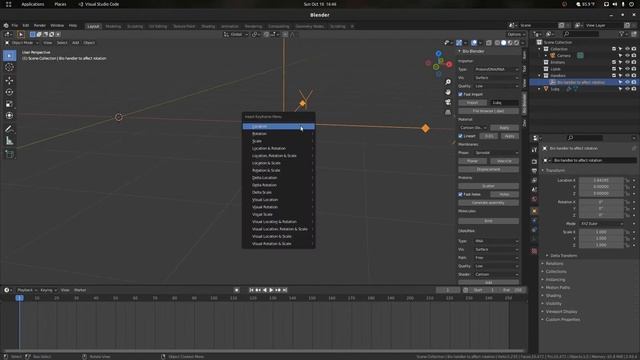Viewport: 640px width, 360px height.
Task: Select the Transform tool
Action: click(x=9, y=116)
